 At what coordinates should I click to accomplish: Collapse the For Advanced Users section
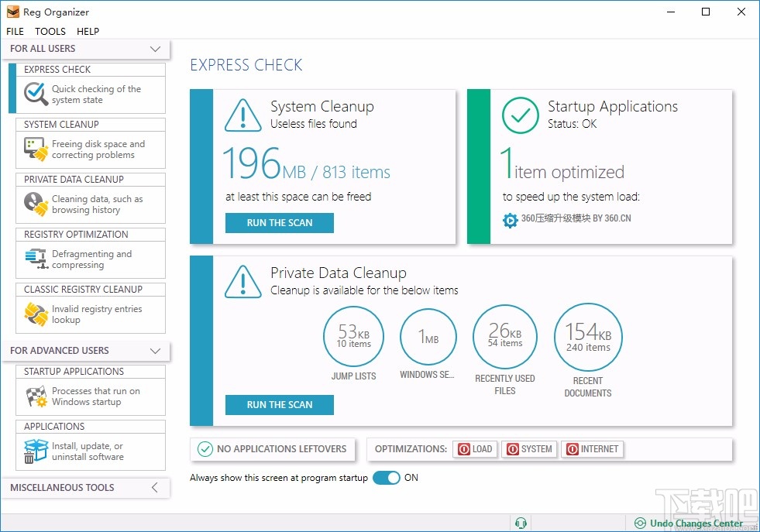(x=155, y=351)
